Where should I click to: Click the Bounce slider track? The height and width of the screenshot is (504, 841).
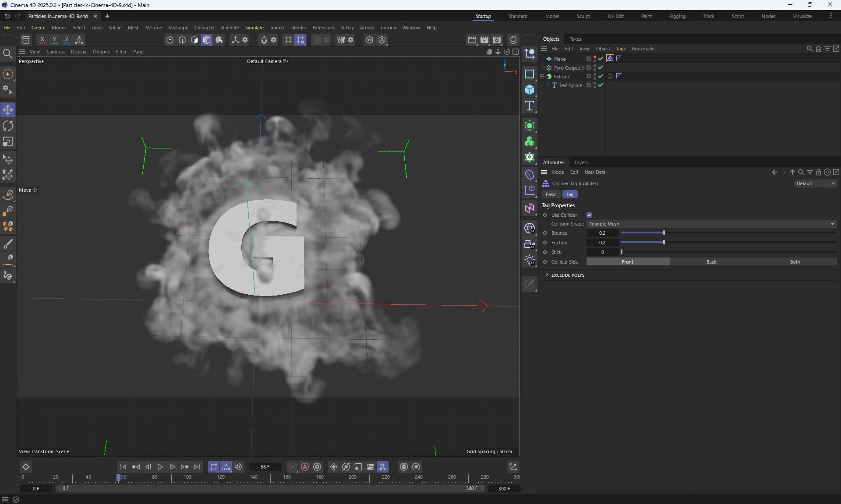click(x=728, y=233)
